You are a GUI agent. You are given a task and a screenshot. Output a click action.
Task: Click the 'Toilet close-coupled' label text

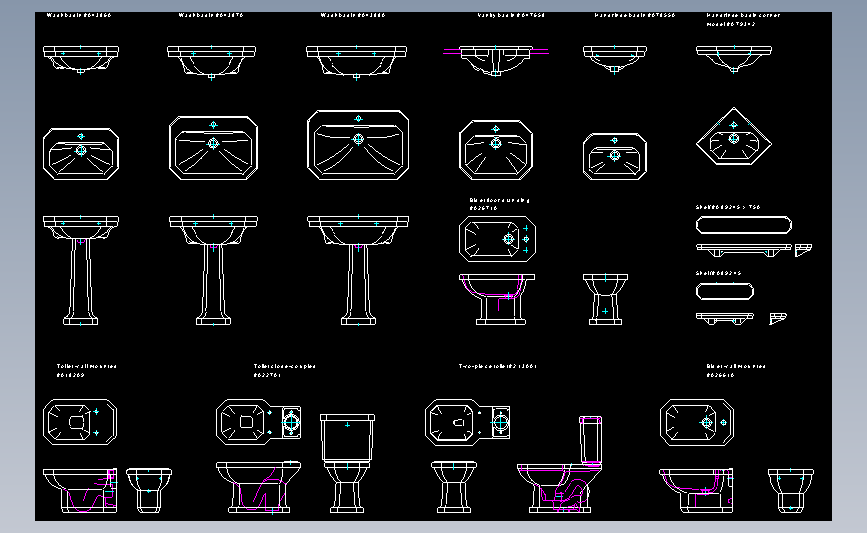(x=284, y=366)
